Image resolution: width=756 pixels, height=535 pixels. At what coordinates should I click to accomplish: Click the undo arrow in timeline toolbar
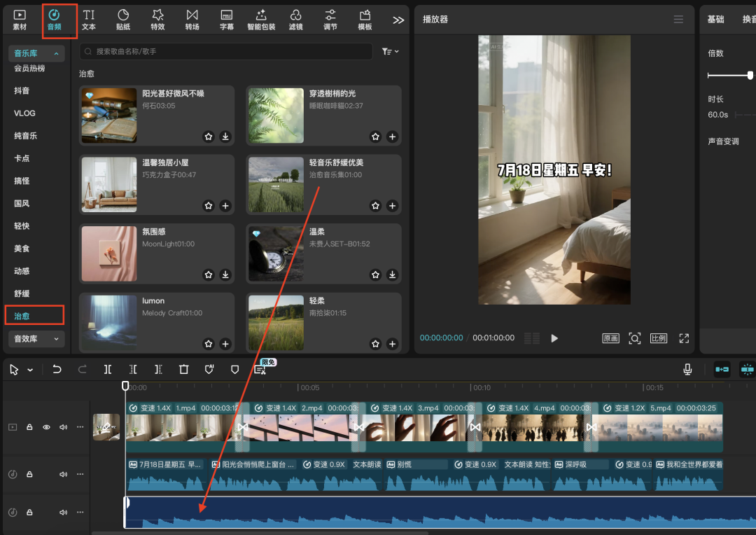(x=57, y=369)
